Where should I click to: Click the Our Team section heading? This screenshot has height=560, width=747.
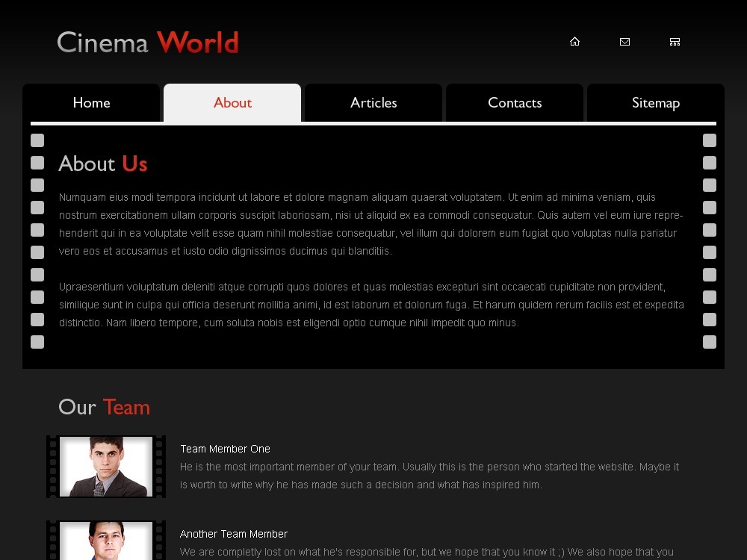pyautogui.click(x=104, y=408)
